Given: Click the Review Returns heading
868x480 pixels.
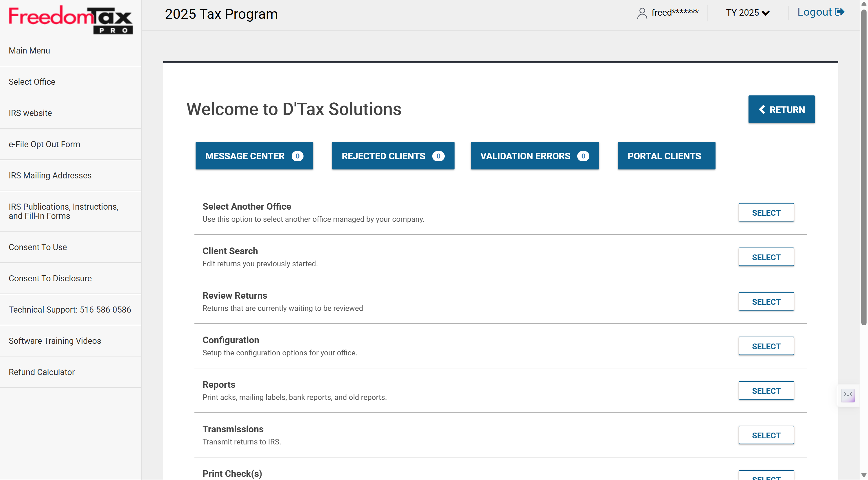Looking at the screenshot, I should pyautogui.click(x=235, y=296).
